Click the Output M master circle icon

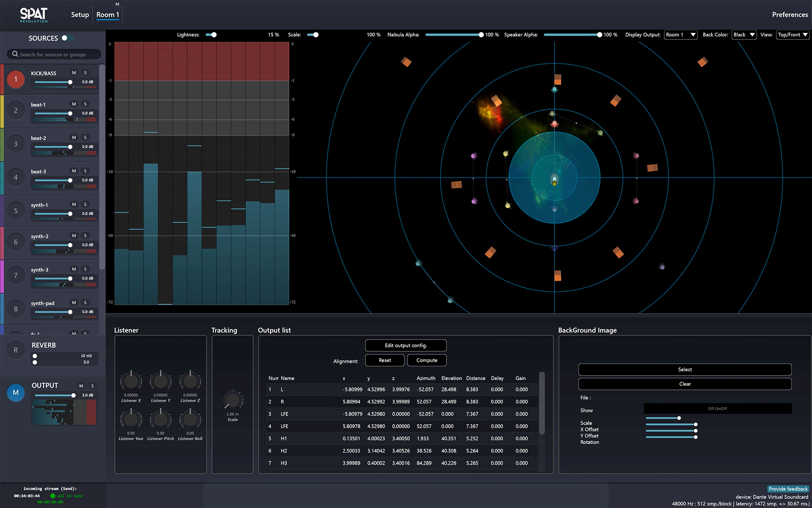click(16, 392)
